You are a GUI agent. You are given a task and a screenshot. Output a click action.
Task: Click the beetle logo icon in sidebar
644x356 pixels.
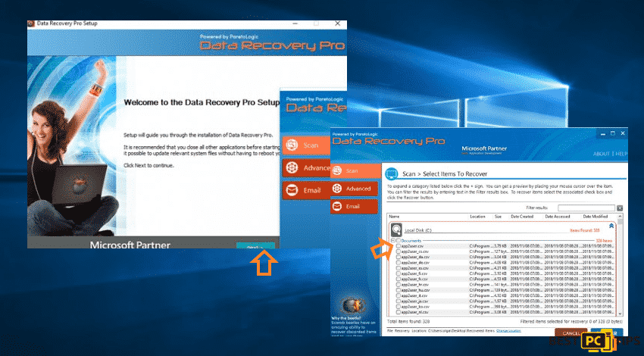[353, 305]
